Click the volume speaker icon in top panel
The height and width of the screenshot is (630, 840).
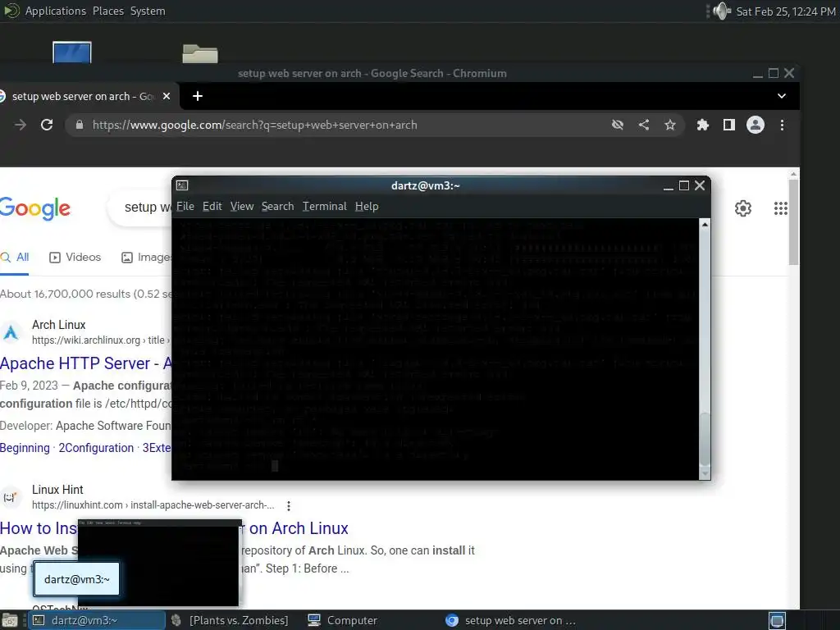722,11
